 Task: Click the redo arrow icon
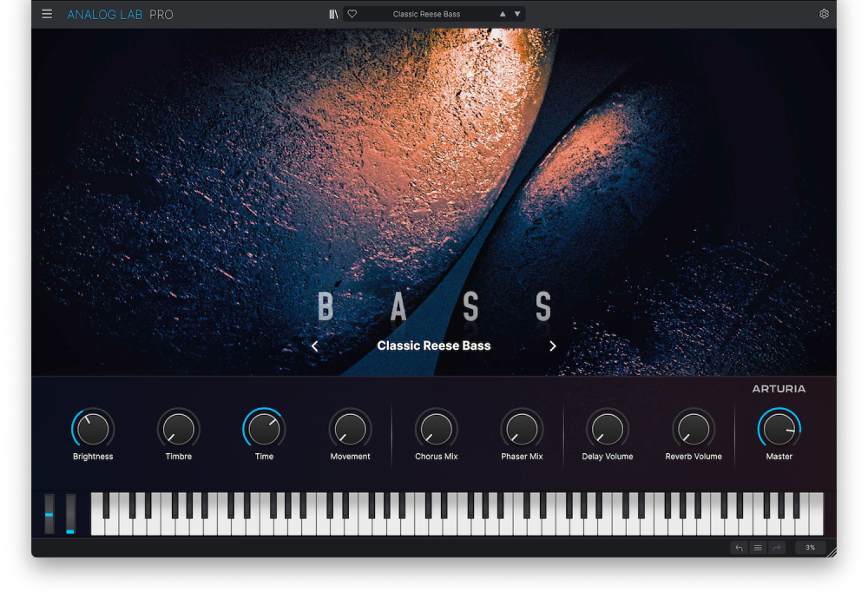coord(777,548)
